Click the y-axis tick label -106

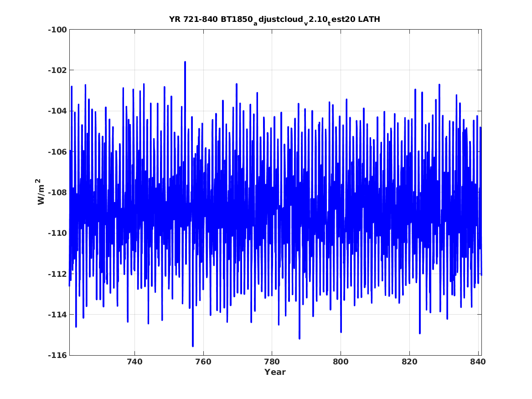point(57,152)
